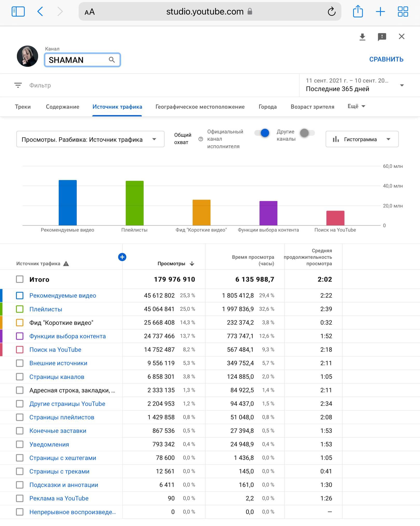The width and height of the screenshot is (420, 526).
Task: Click the blue Рекомендуемые видео chart bar
Action: tap(68, 203)
